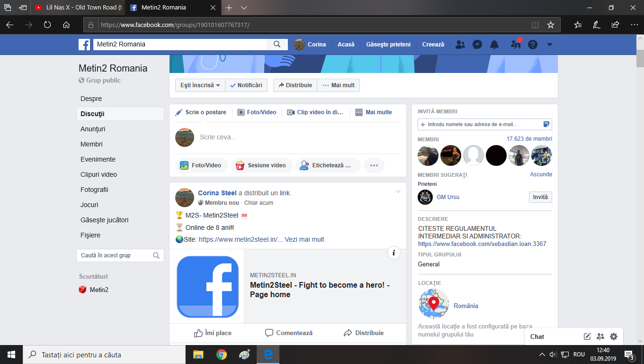Screen dimensions: 644x364
Task: Click the România map thumbnail
Action: point(434,304)
